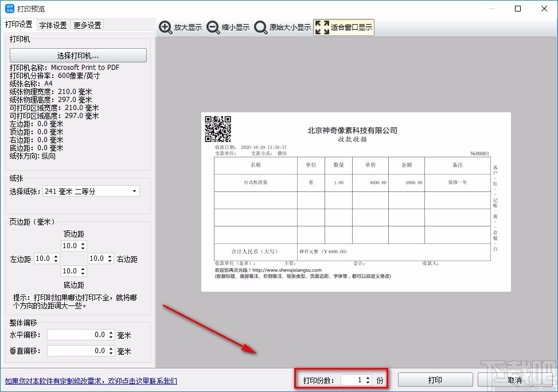Open the 更多设置 tab
The width and height of the screenshot is (558, 392).
[87, 25]
